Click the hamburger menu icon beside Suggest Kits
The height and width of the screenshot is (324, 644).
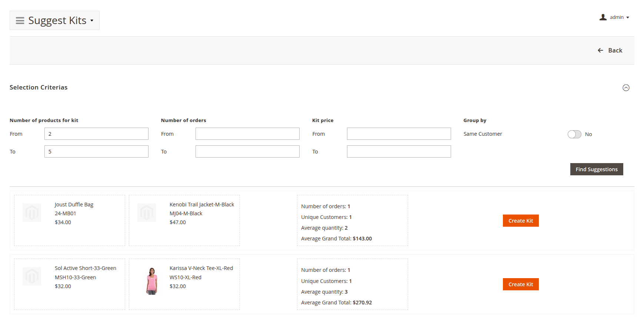coord(20,21)
